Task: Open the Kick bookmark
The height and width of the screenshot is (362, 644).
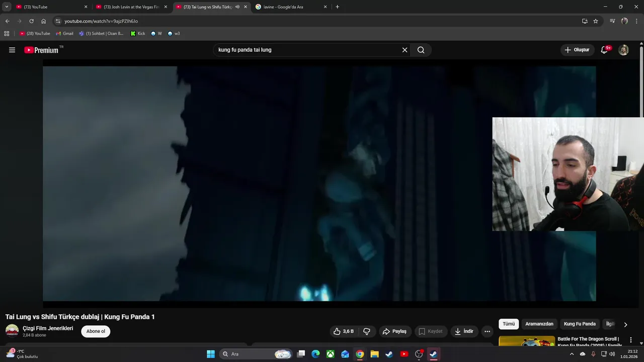Action: pyautogui.click(x=138, y=34)
